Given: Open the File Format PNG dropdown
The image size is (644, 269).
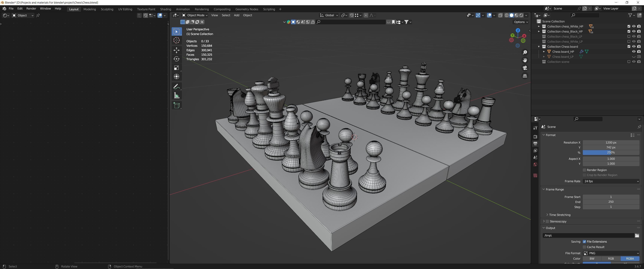Looking at the screenshot, I should pyautogui.click(x=611, y=253).
